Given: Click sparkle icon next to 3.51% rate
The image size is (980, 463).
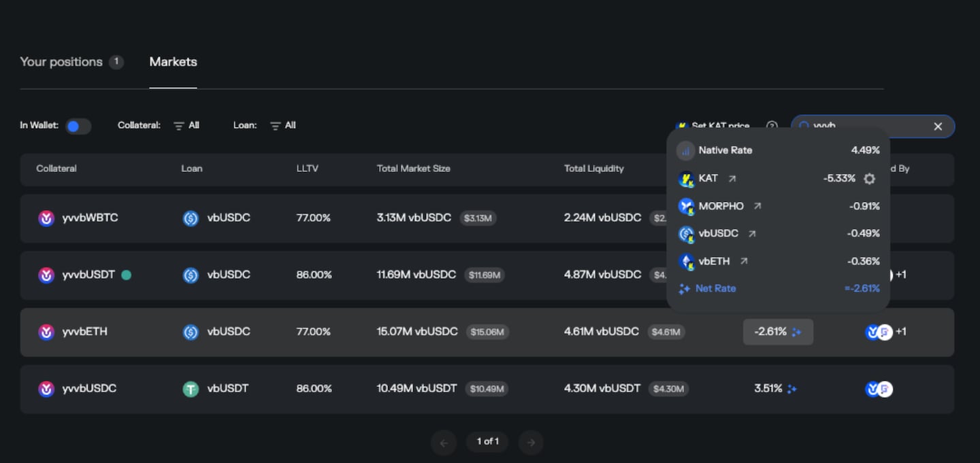Looking at the screenshot, I should tap(791, 389).
